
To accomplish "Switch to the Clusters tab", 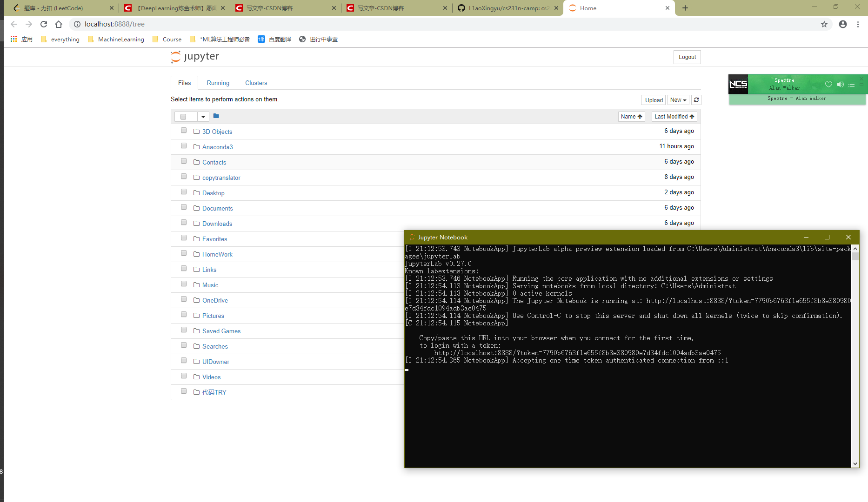I will coord(256,83).
